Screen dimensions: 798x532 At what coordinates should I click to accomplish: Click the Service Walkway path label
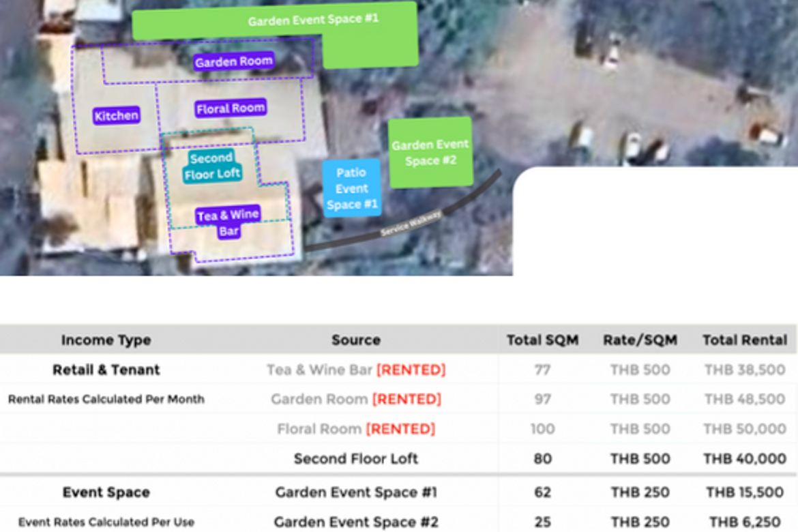(x=411, y=224)
